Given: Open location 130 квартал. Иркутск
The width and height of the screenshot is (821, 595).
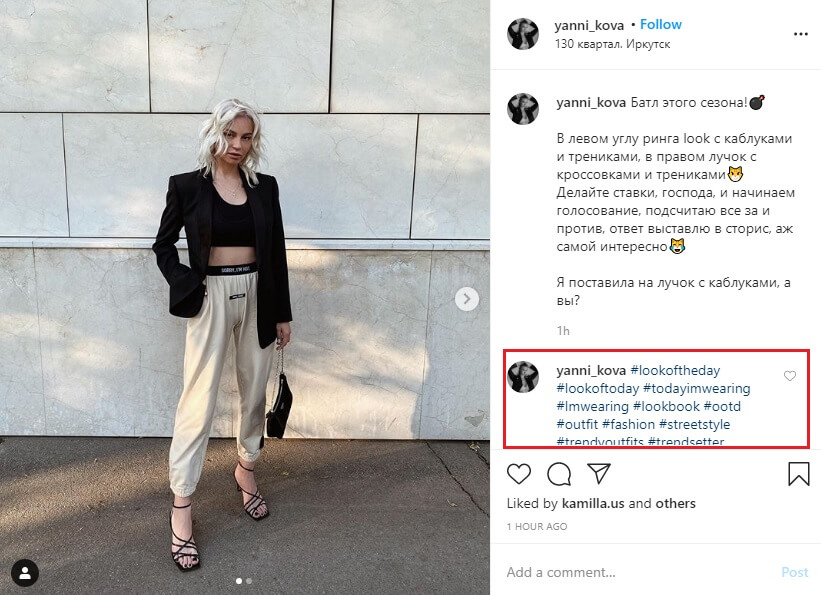Looking at the screenshot, I should (612, 44).
